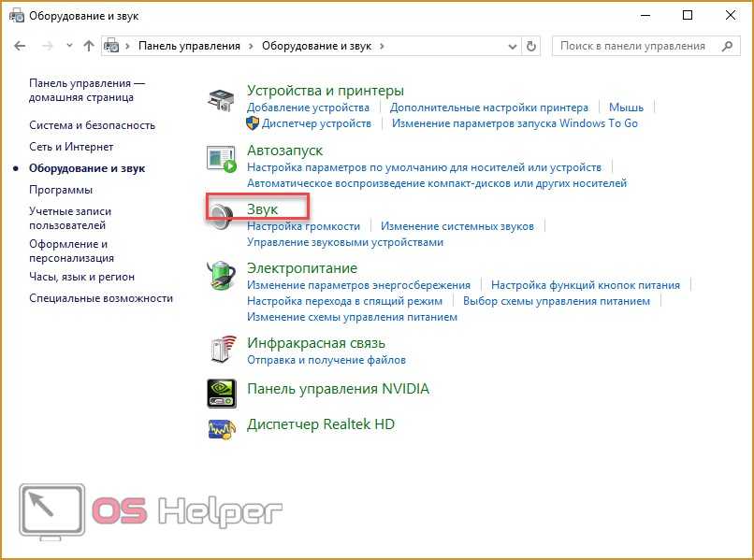Open the NVIDIA control panel icon
The width and height of the screenshot is (754, 560).
(x=222, y=391)
